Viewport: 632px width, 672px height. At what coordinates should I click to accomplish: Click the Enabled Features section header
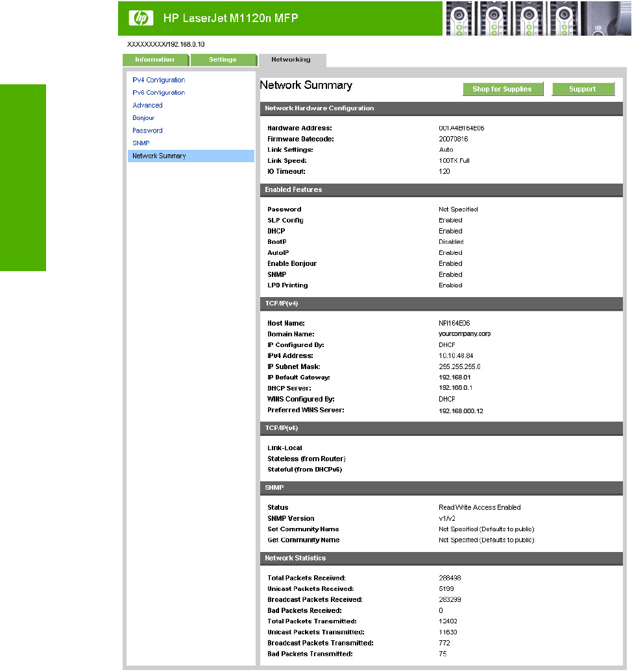(441, 190)
